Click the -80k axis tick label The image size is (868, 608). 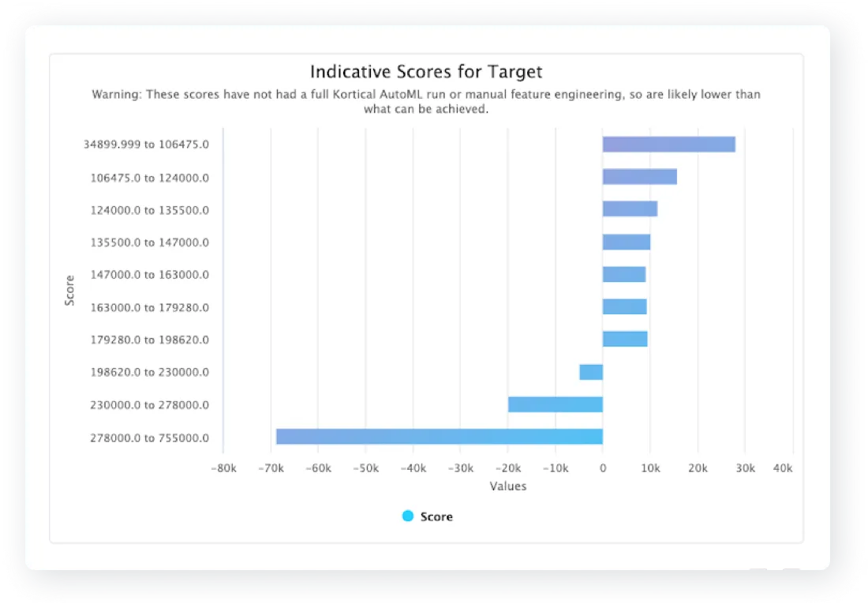point(225,467)
